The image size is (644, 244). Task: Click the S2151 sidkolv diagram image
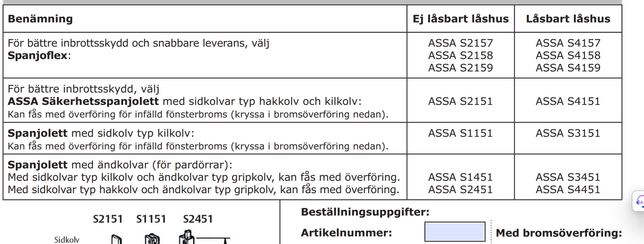[116, 239]
